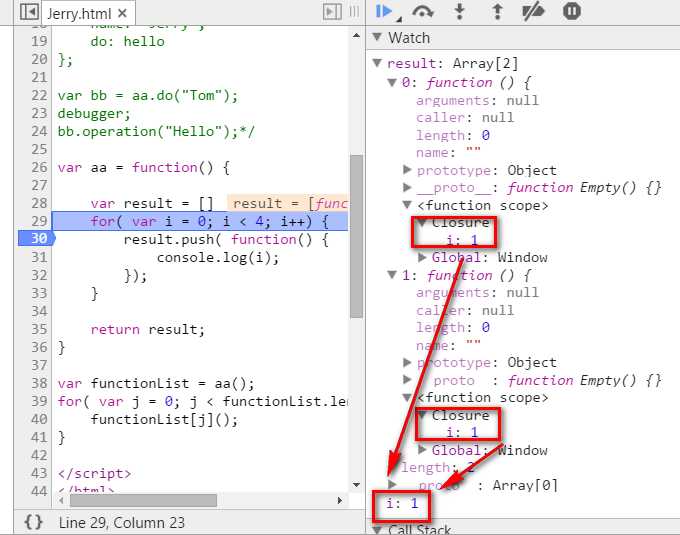Select 'caller: null' under function 0

[464, 117]
